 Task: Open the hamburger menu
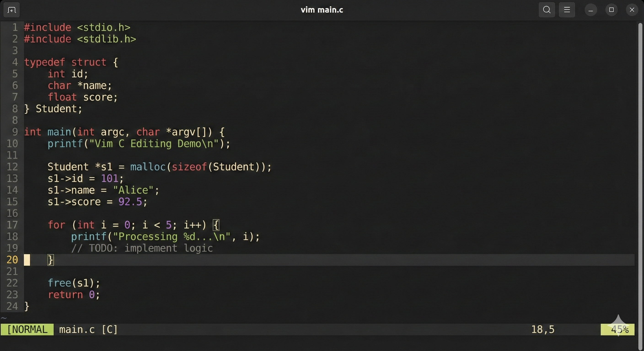(x=567, y=10)
